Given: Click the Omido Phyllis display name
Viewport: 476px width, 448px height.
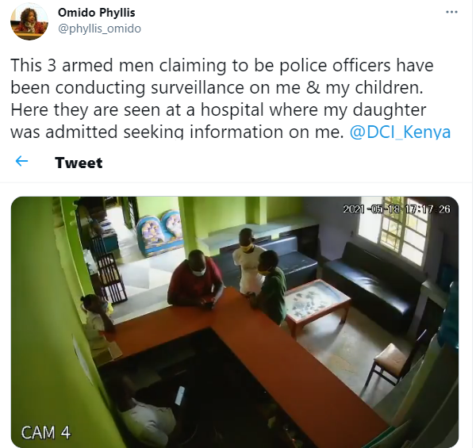Looking at the screenshot, I should (x=97, y=13).
